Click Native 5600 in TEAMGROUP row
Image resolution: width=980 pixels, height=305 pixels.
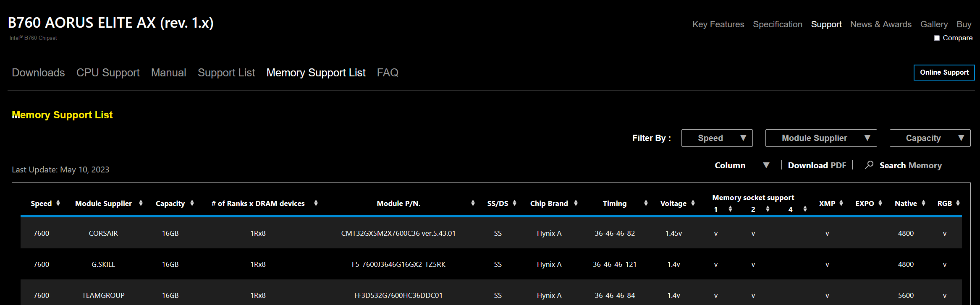pyautogui.click(x=906, y=295)
